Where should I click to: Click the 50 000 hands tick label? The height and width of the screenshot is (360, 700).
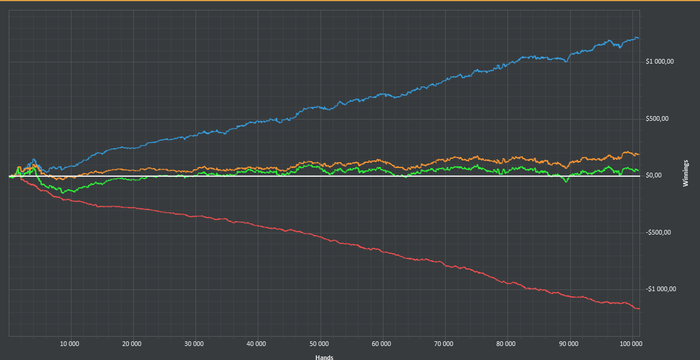click(320, 344)
